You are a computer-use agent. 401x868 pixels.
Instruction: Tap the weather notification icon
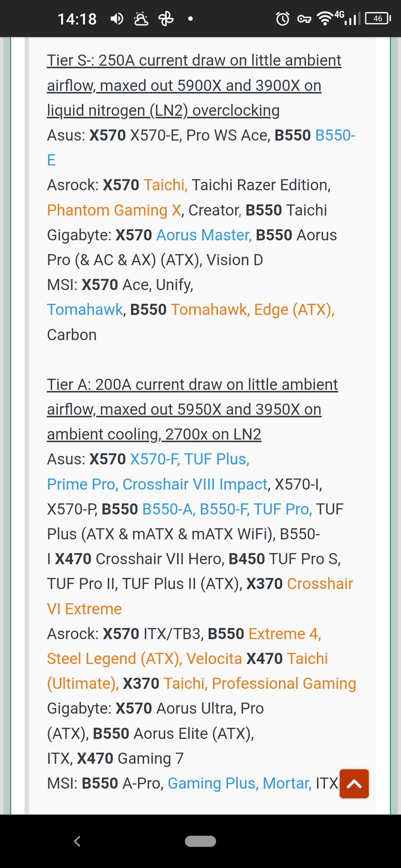[141, 19]
